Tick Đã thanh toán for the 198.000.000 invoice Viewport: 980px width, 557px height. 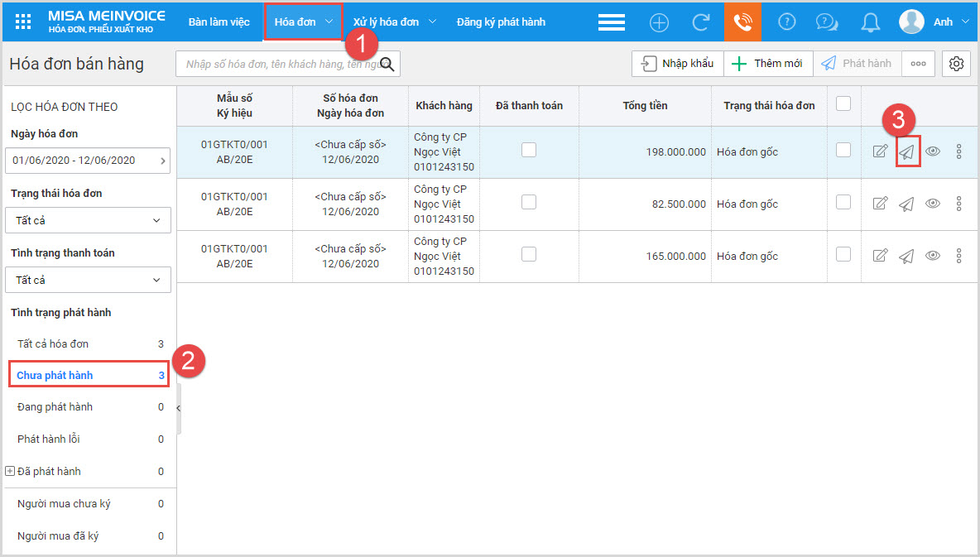tap(529, 150)
